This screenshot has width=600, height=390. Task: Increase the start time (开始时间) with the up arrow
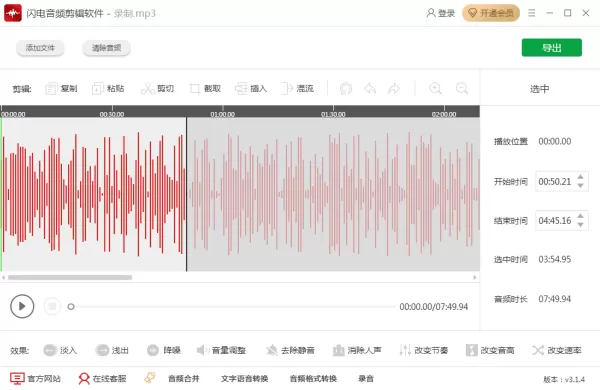click(x=580, y=177)
